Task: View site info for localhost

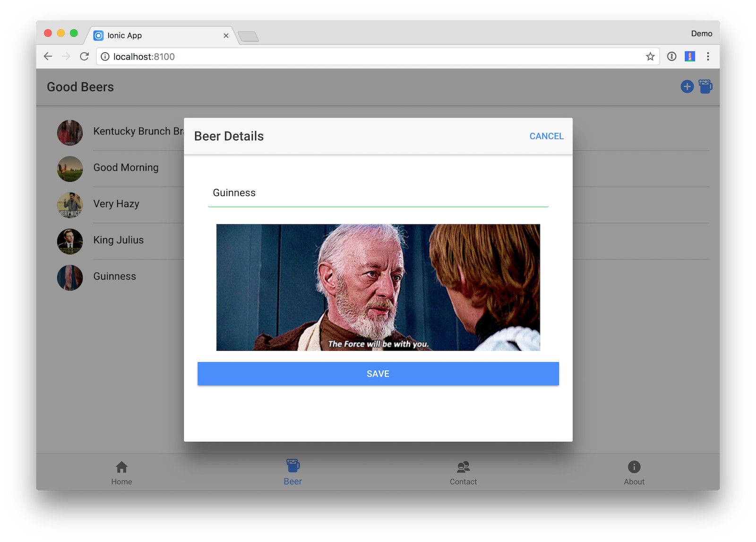Action: pyautogui.click(x=105, y=57)
